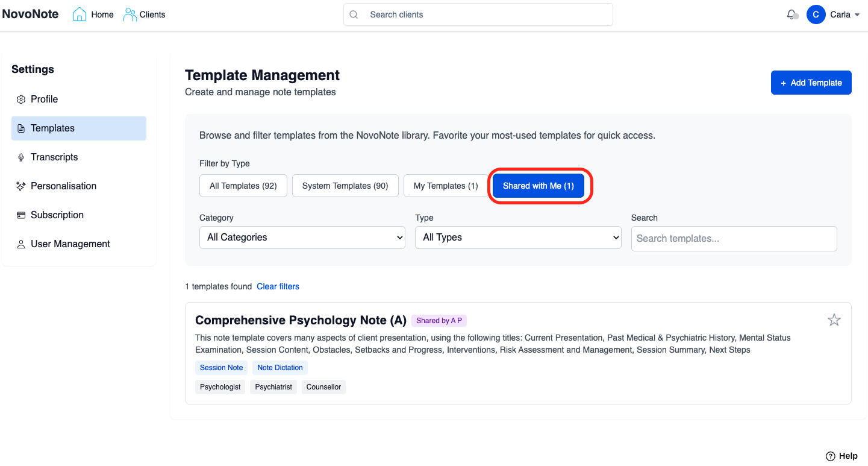Click the Home house icon
Screen dimensions: 868x466
pyautogui.click(x=80, y=14)
